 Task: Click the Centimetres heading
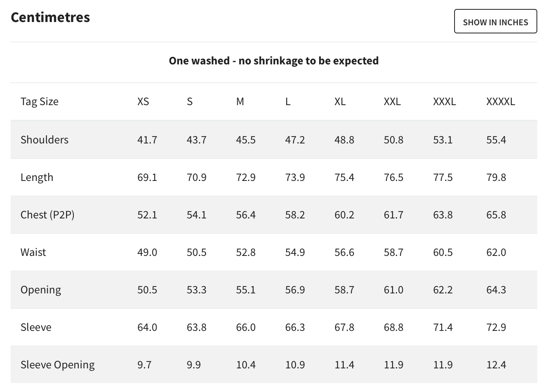(51, 17)
